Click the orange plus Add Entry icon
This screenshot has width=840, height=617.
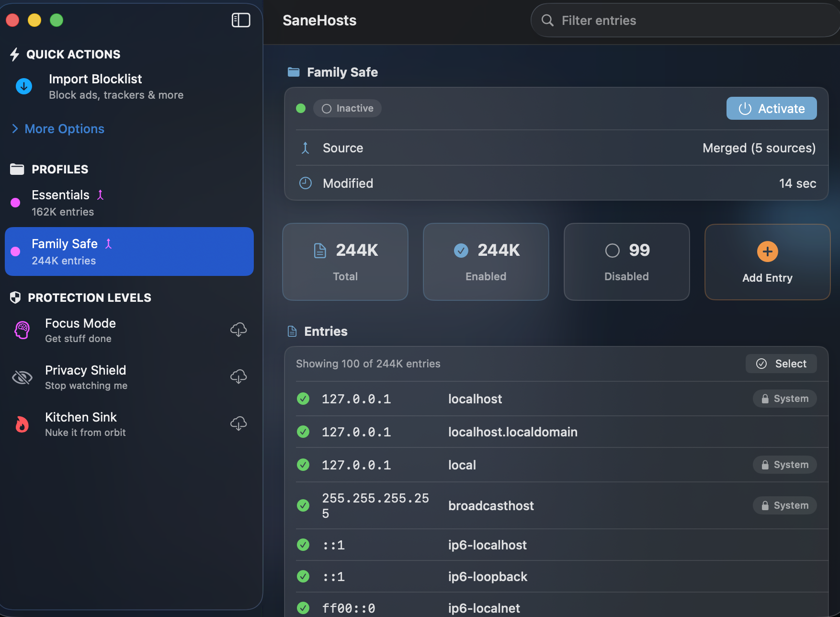pyautogui.click(x=768, y=251)
